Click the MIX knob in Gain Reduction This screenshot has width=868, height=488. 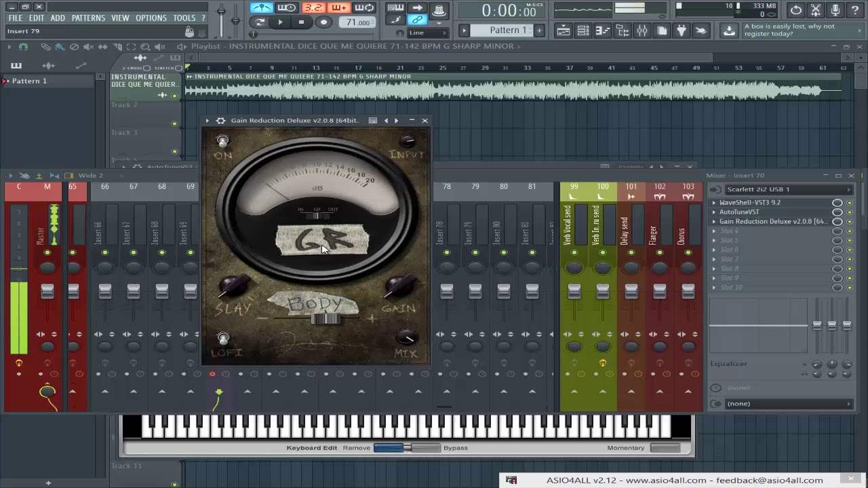tap(406, 336)
